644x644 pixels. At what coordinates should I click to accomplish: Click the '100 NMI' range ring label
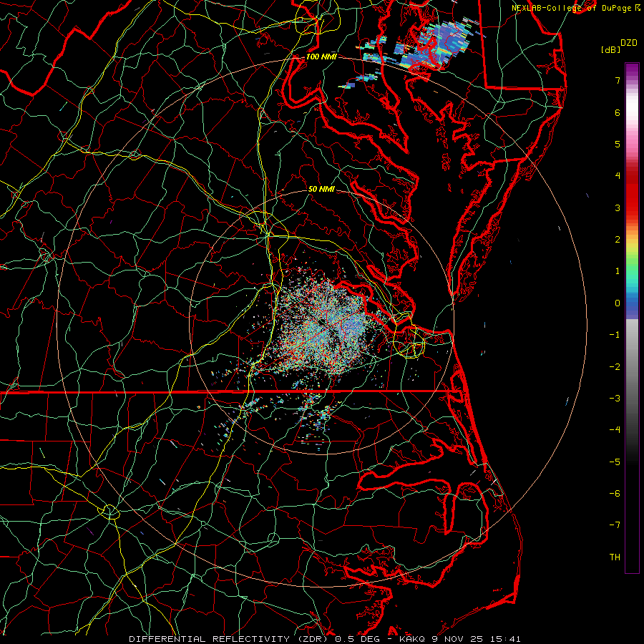click(321, 57)
